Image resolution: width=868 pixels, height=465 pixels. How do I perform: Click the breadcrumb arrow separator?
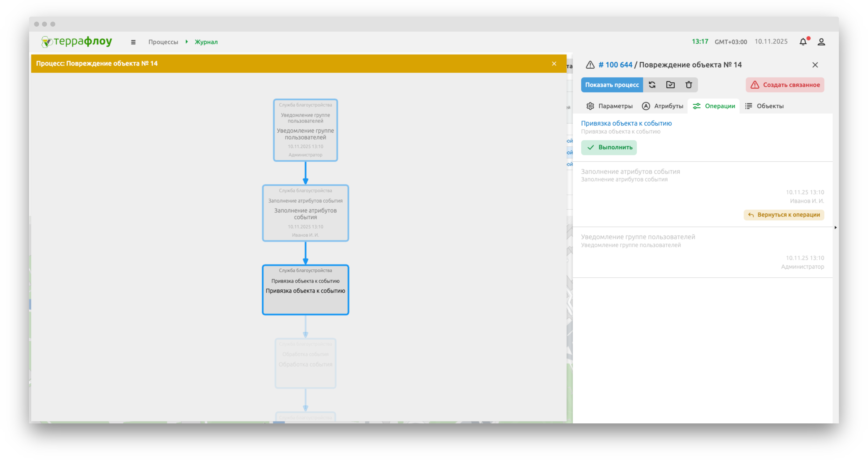tap(187, 42)
